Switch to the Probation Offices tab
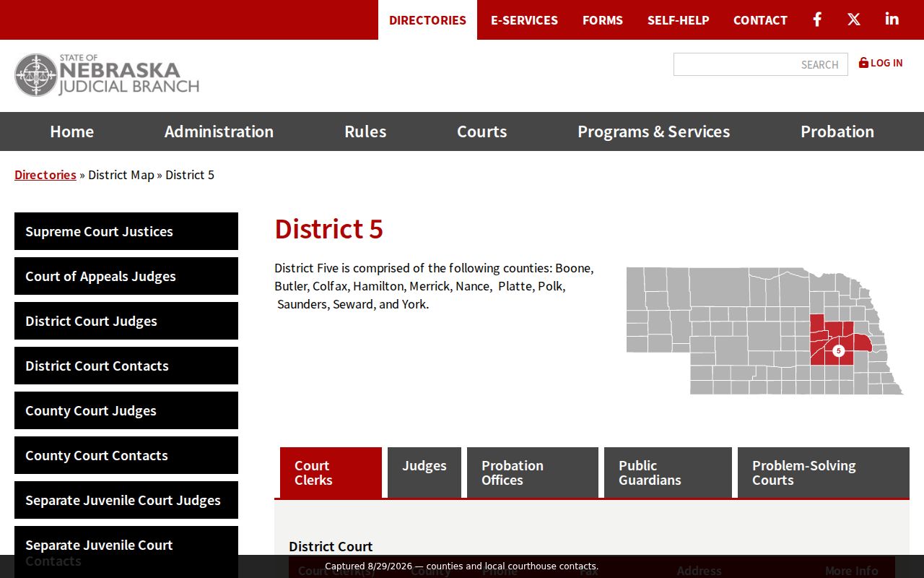The width and height of the screenshot is (924, 578). pyautogui.click(x=533, y=473)
